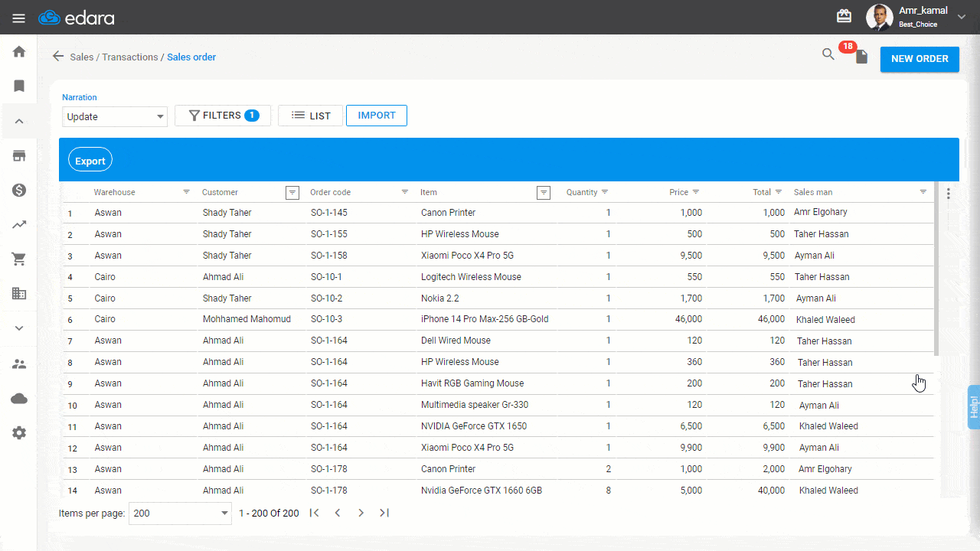Open Bookmarks icon in sidebar

(19, 86)
